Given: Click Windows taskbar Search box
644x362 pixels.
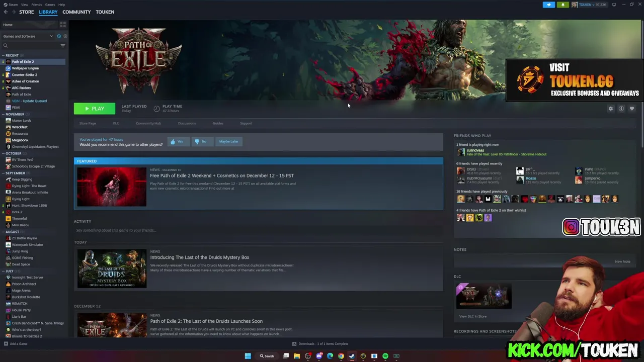Looking at the screenshot, I should (x=267, y=356).
